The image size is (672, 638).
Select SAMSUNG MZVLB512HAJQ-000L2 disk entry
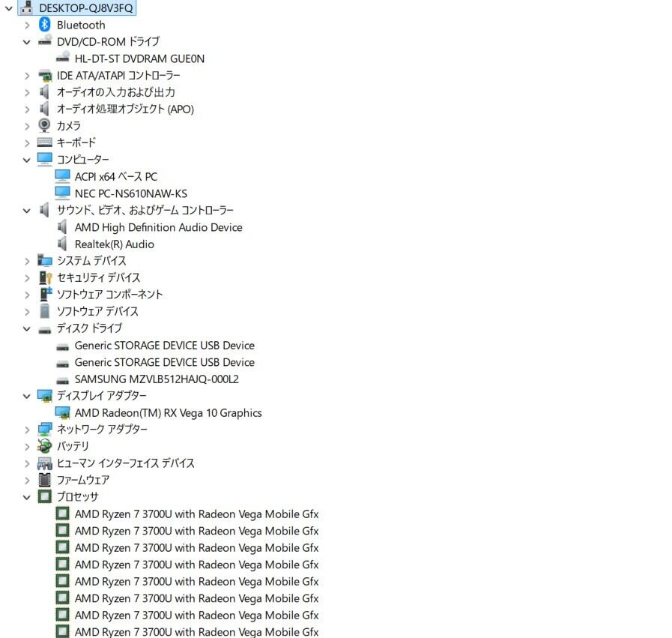pyautogui.click(x=157, y=379)
